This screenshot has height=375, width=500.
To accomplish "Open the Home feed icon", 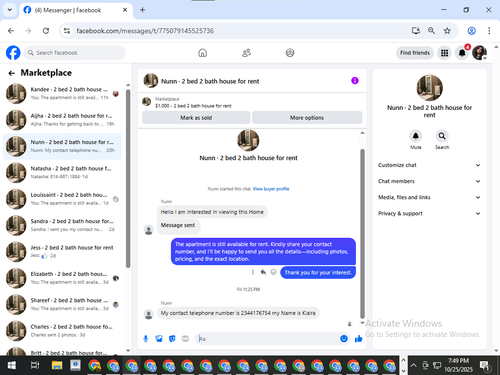I will pyautogui.click(x=202, y=53).
